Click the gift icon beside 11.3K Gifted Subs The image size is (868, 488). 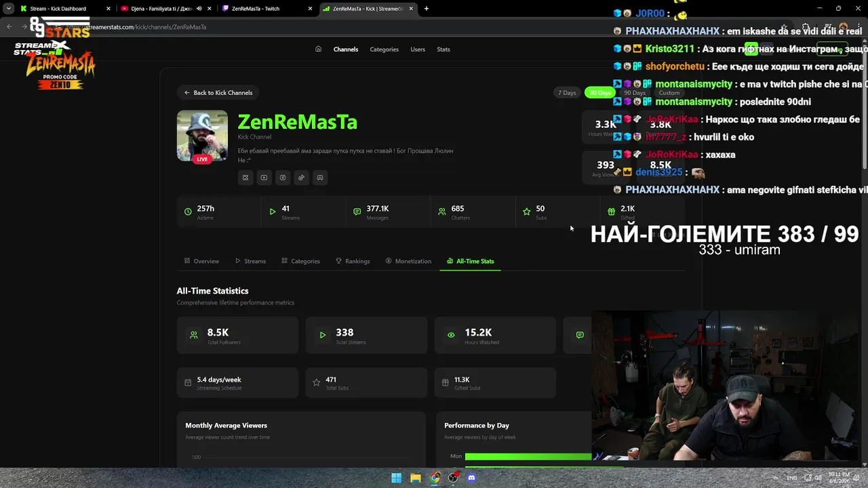[445, 382]
